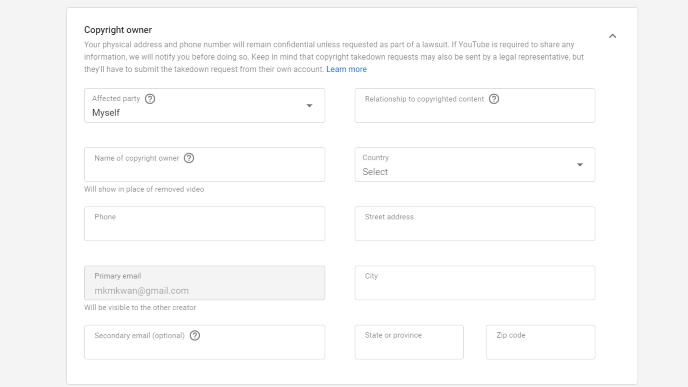Click the Country dropdown arrow

[x=580, y=165]
